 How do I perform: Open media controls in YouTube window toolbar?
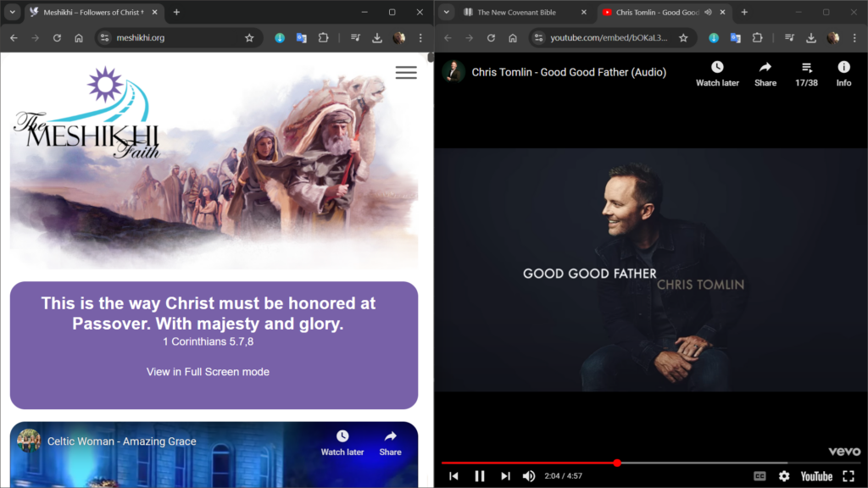click(789, 37)
